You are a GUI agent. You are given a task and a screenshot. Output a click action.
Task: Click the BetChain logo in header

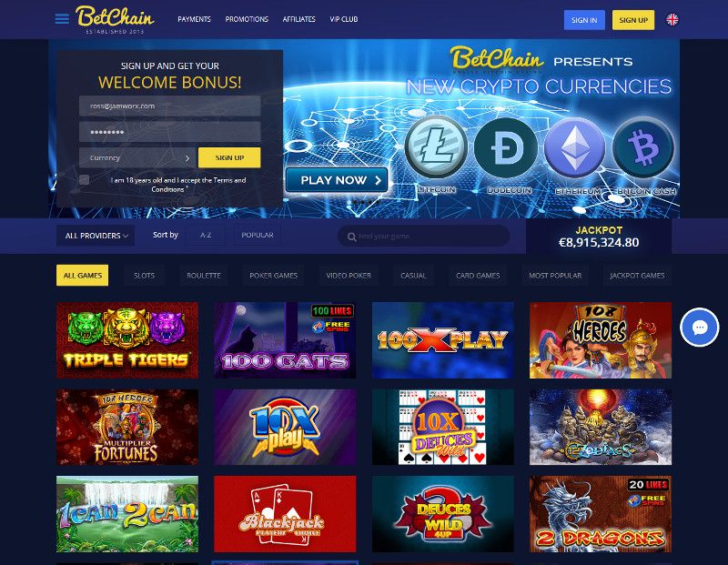tap(115, 19)
